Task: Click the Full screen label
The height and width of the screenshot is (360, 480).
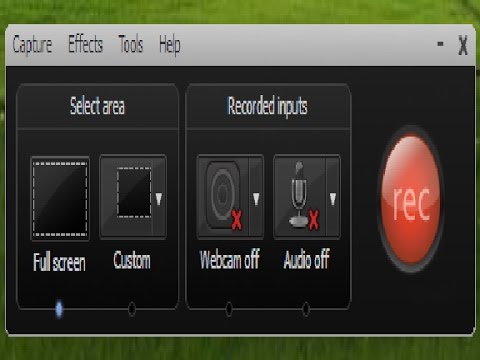Action: (59, 262)
